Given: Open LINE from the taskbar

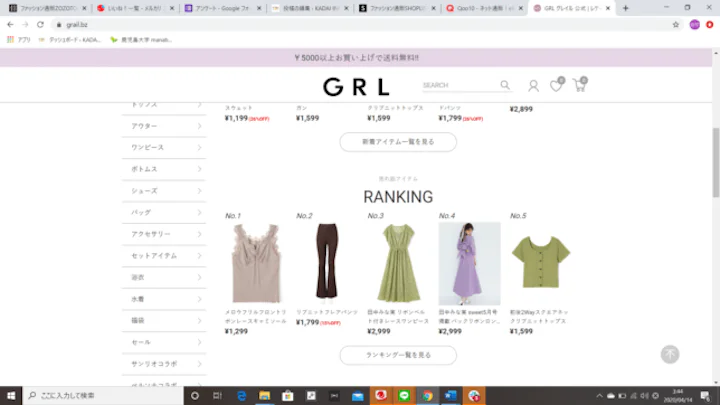Looking at the screenshot, I should click(404, 395).
